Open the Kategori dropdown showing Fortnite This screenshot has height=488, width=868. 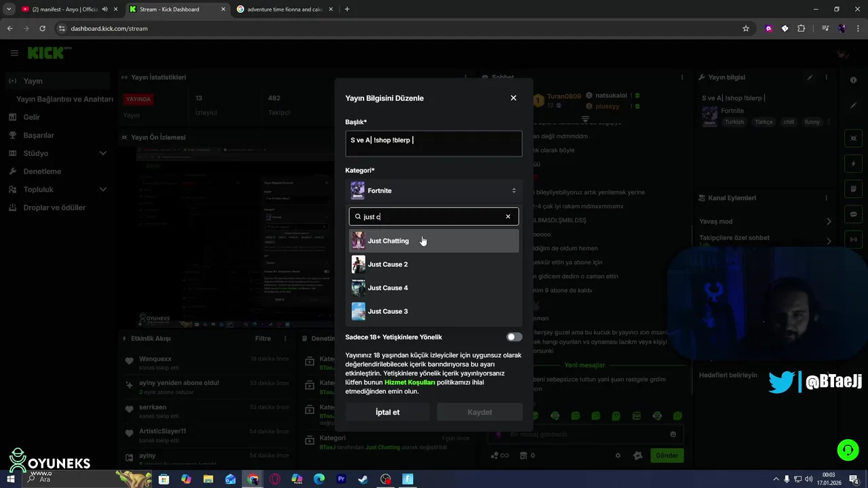433,190
